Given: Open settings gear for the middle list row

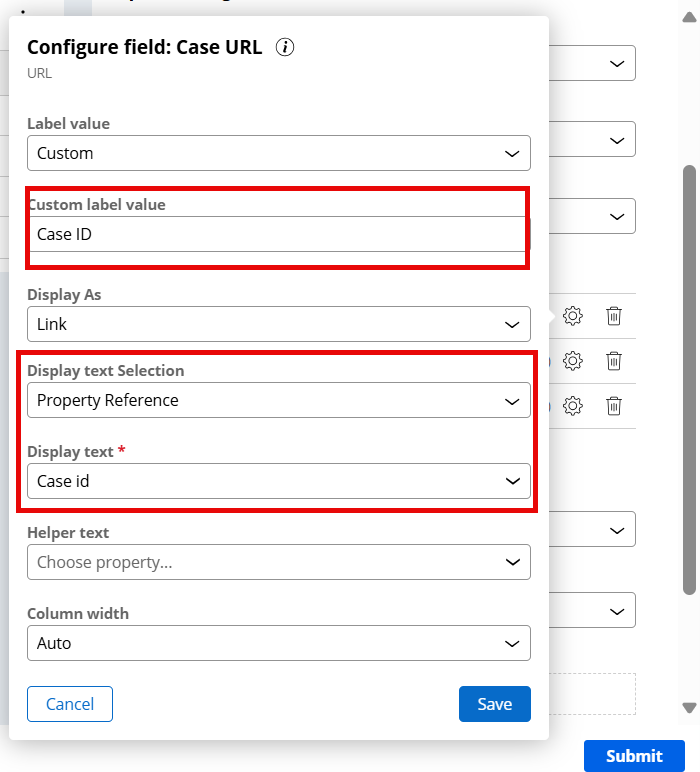Looking at the screenshot, I should [573, 361].
